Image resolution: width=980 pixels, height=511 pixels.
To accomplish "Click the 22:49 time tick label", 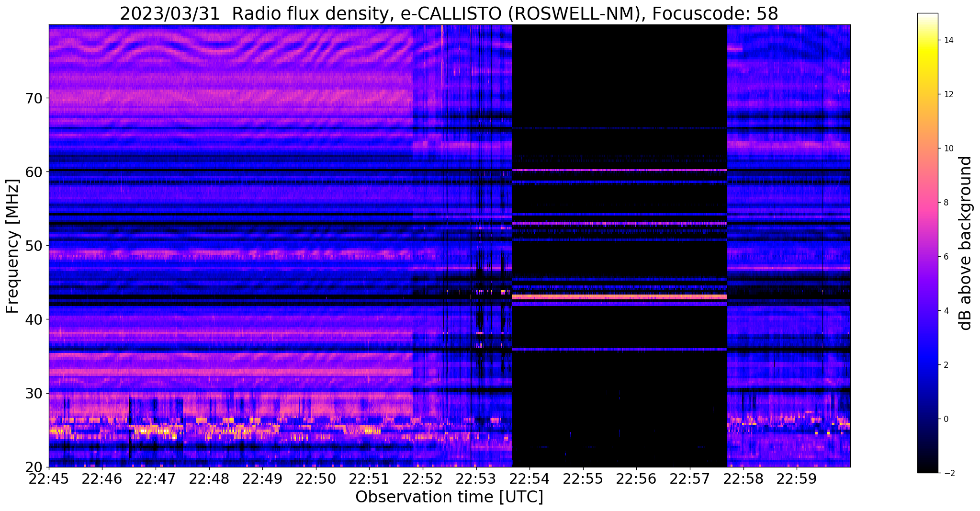I will (x=262, y=478).
